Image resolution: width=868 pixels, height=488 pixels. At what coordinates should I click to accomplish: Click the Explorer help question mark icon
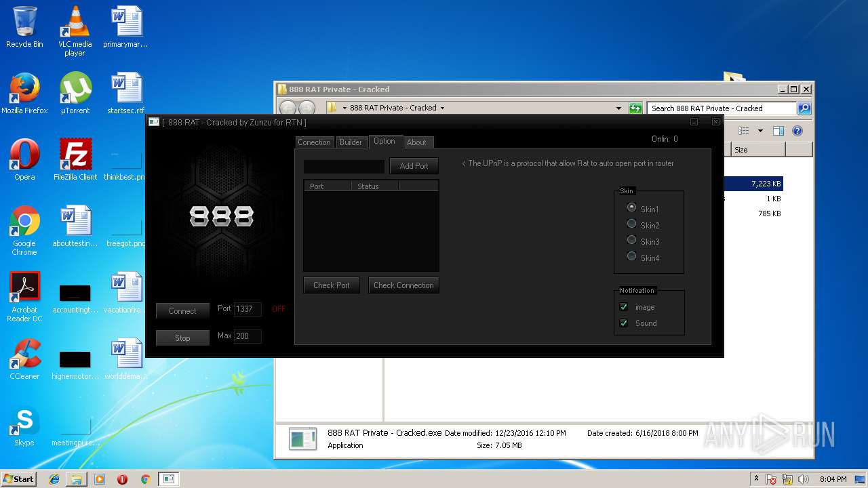(797, 131)
